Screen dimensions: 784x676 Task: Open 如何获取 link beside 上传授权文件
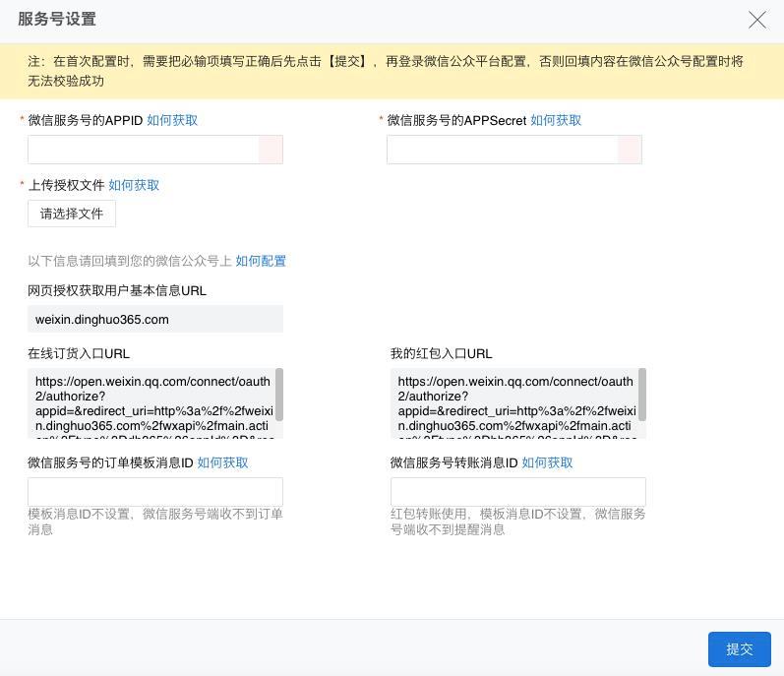pos(134,185)
